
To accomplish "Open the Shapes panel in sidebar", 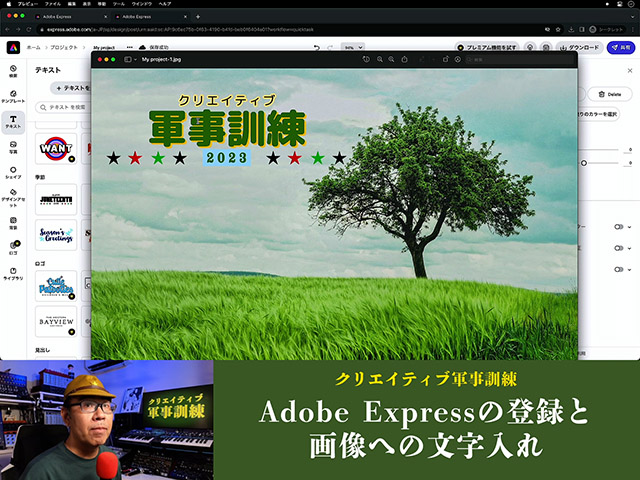I will [x=13, y=171].
